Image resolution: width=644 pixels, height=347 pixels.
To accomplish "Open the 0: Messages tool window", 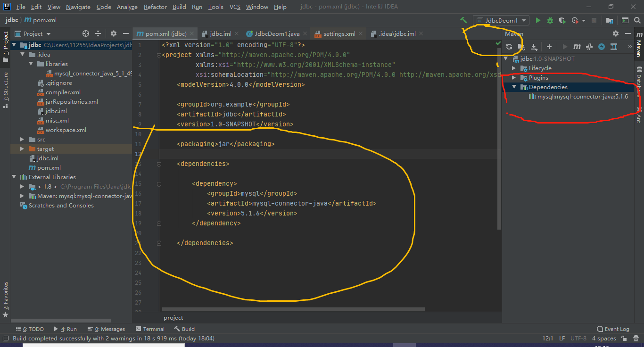I will [x=107, y=329].
